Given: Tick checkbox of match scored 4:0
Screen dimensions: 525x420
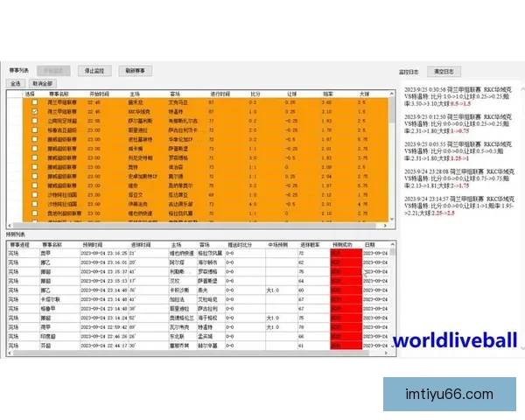Looking at the screenshot, I should (x=34, y=204).
